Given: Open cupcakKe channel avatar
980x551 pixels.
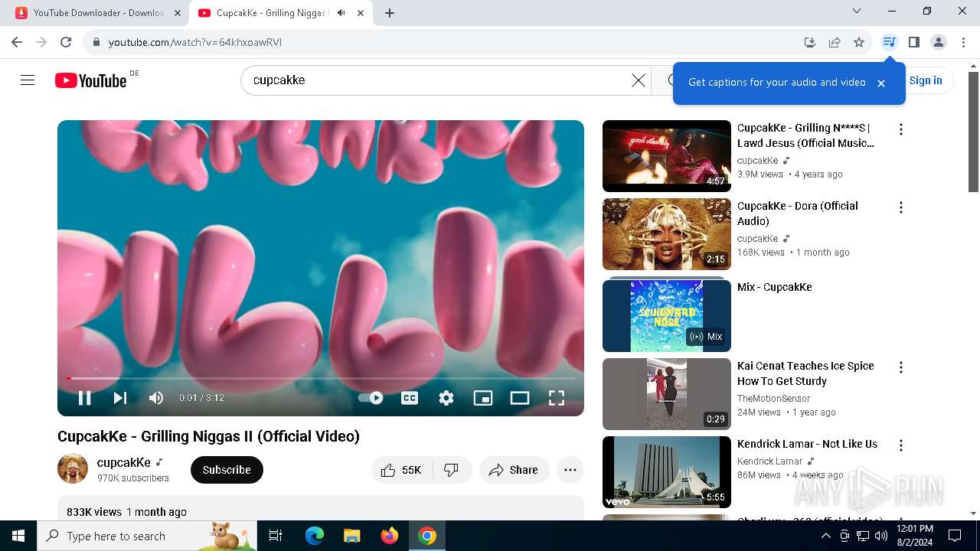Looking at the screenshot, I should tap(73, 468).
